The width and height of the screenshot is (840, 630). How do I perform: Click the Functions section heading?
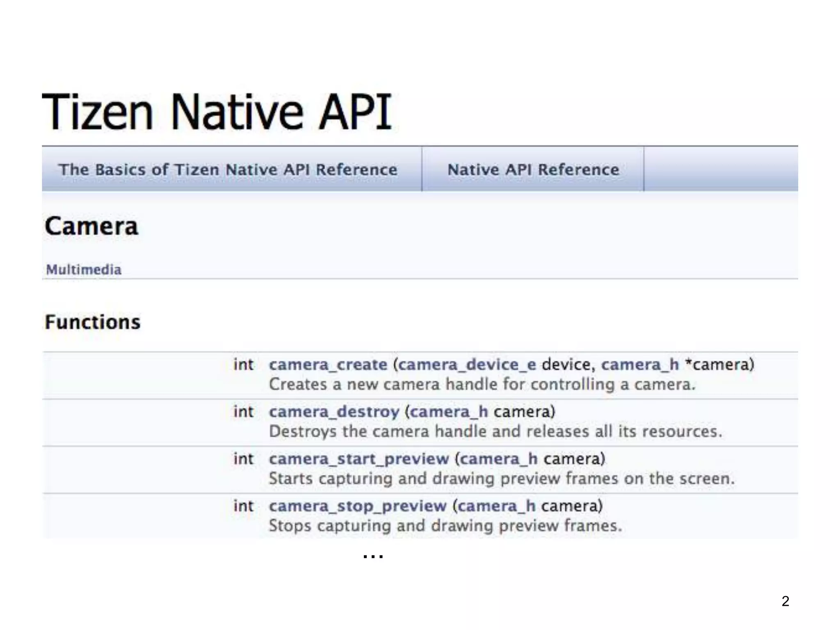[93, 322]
